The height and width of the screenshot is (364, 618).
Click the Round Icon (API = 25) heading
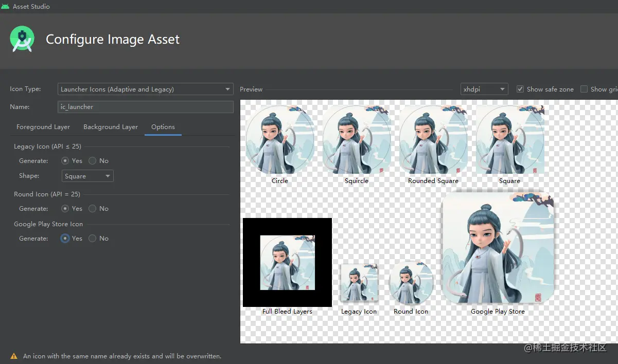coord(47,194)
